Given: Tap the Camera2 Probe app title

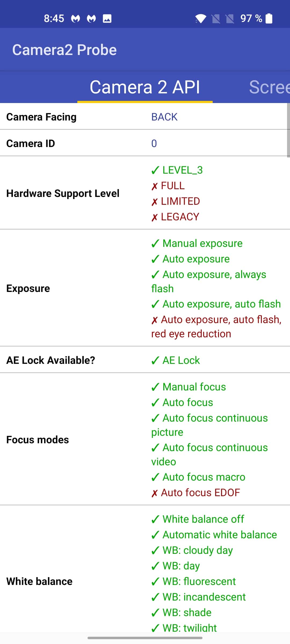Looking at the screenshot, I should [64, 50].
